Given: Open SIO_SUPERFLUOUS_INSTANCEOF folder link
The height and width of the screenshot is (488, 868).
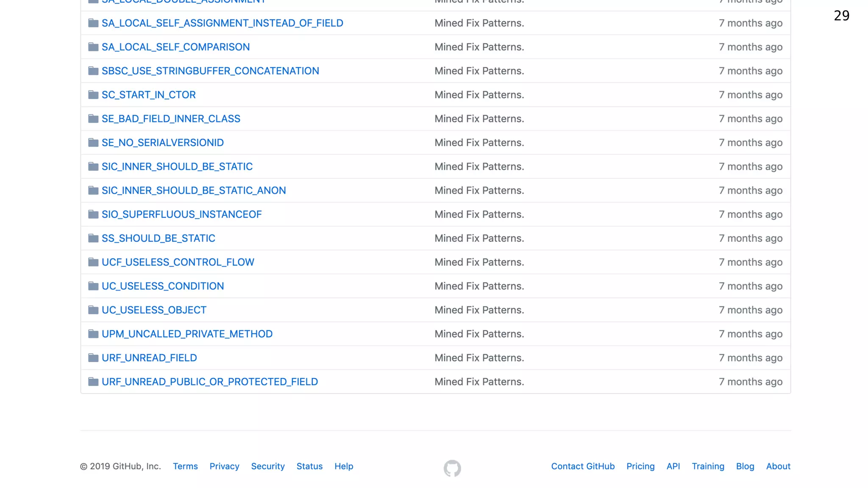Looking at the screenshot, I should pos(181,215).
